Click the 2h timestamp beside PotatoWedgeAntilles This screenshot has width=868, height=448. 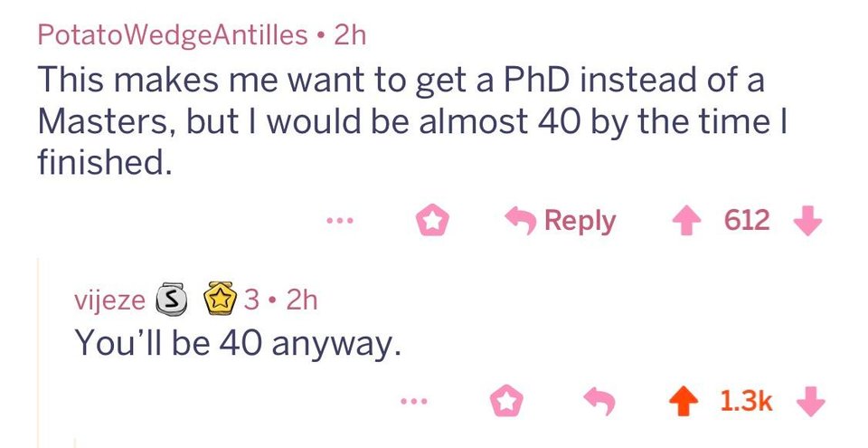pyautogui.click(x=349, y=35)
